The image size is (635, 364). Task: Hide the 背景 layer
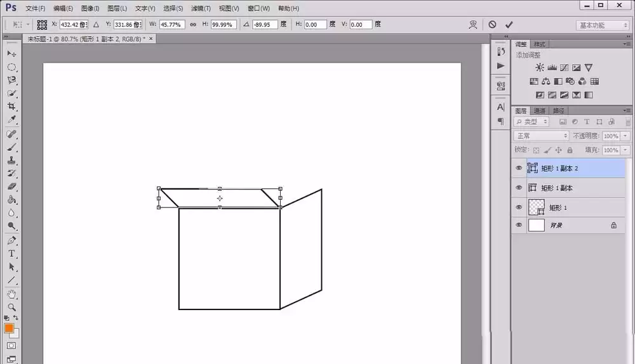click(x=519, y=225)
